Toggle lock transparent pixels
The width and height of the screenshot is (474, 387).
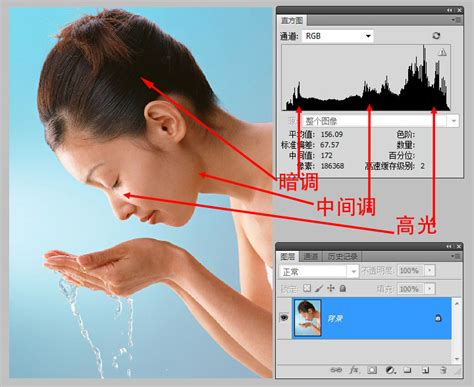click(307, 288)
